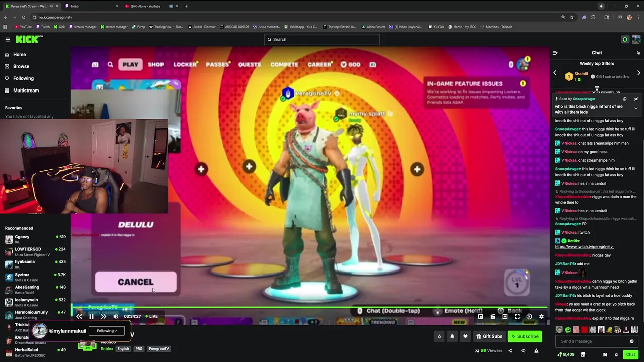
Task: Collapse the chat panel
Action: coord(555,53)
